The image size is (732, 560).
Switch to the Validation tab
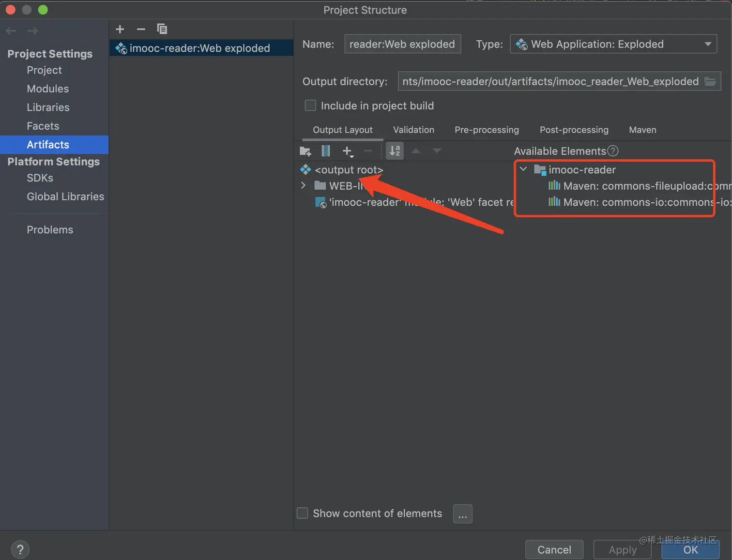(414, 130)
